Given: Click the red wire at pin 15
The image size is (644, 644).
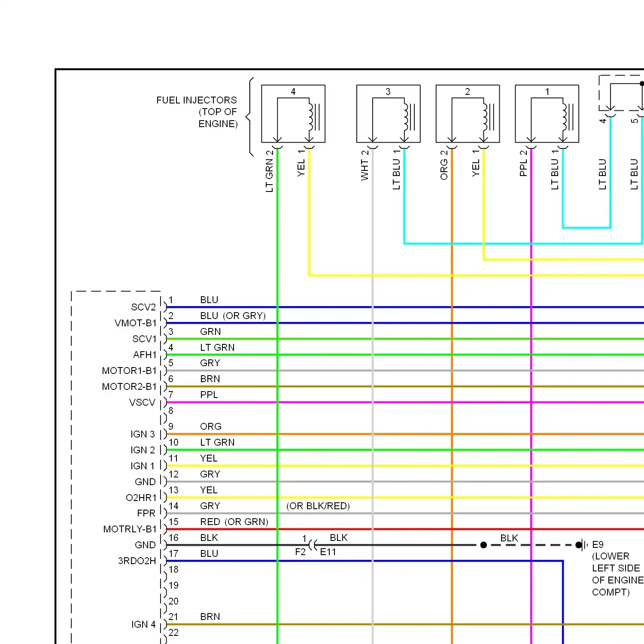Looking at the screenshot, I should click(x=405, y=529).
